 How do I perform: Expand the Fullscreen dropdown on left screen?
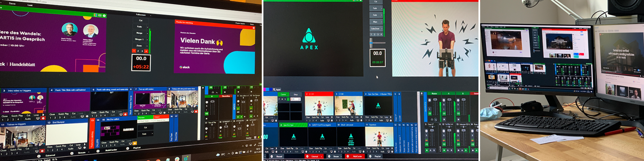tap(150, 15)
